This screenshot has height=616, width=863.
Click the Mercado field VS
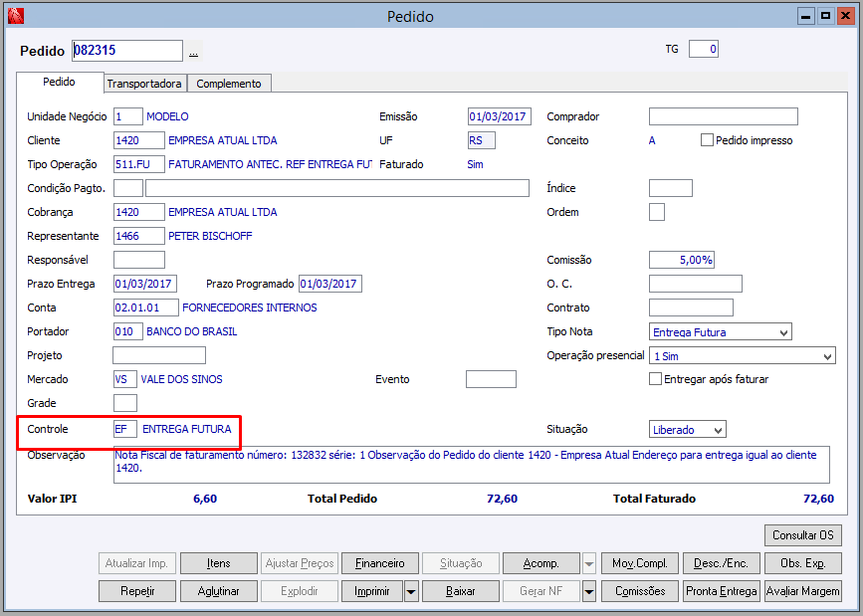click(125, 379)
